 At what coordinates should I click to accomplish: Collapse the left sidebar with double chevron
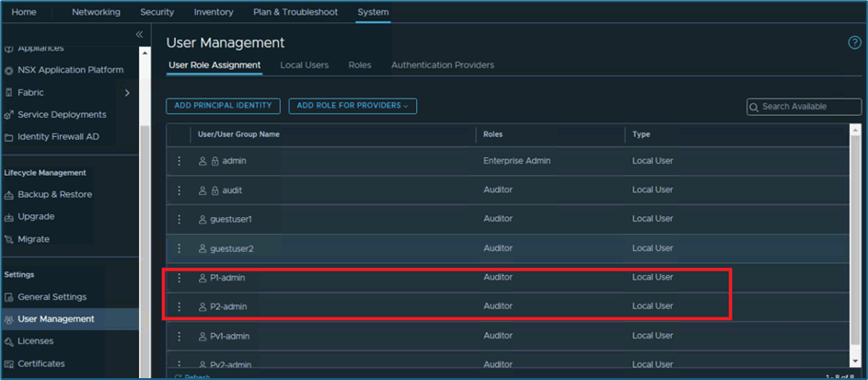point(139,34)
